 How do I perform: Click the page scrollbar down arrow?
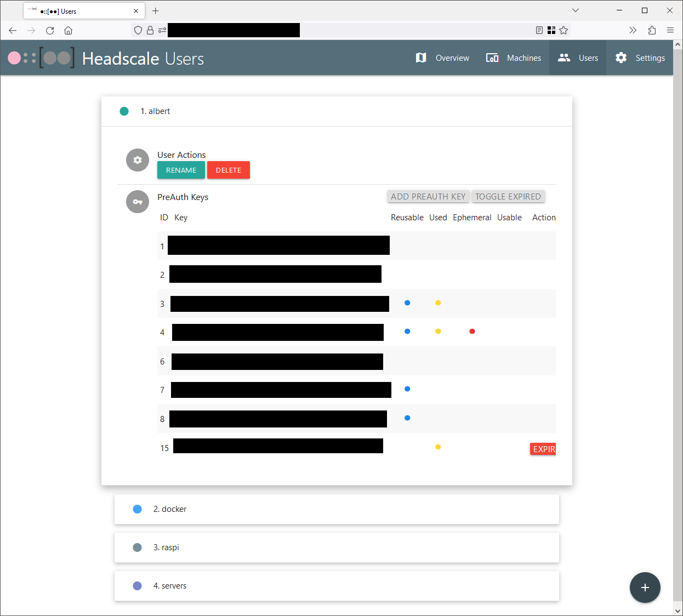(678, 610)
